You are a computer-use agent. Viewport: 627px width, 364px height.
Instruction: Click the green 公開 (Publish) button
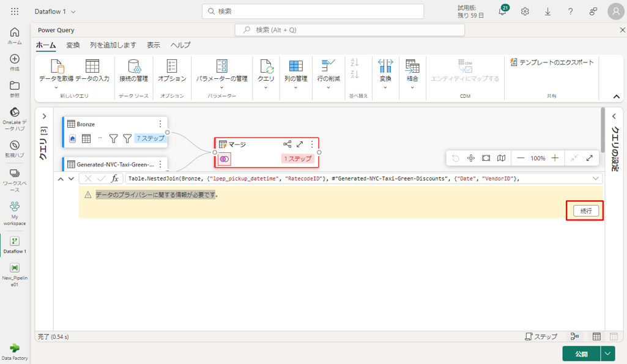[581, 354]
